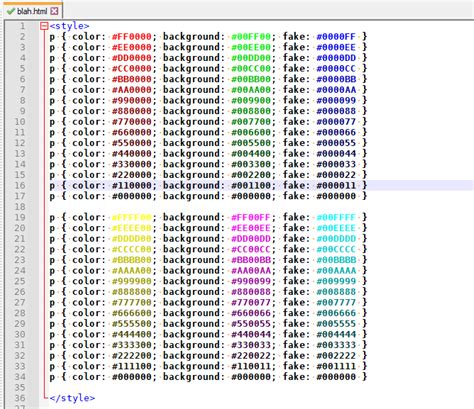Click the #001111 fake value
The height and width of the screenshot is (409, 474).
click(x=336, y=366)
